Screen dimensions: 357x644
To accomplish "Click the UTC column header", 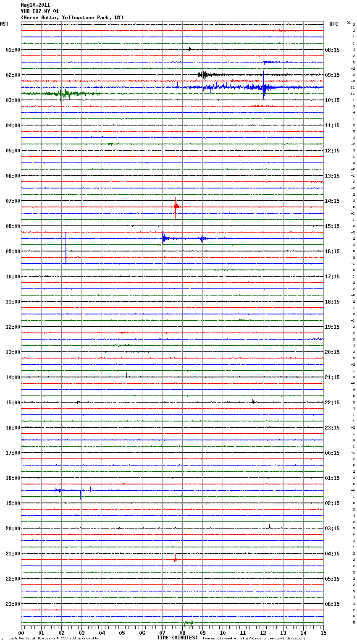I will 333,24.
